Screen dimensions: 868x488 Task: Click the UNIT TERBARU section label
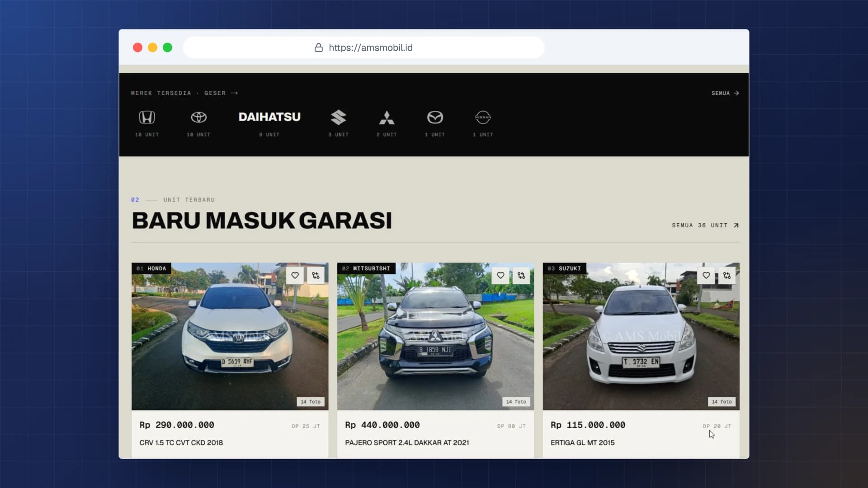click(189, 200)
